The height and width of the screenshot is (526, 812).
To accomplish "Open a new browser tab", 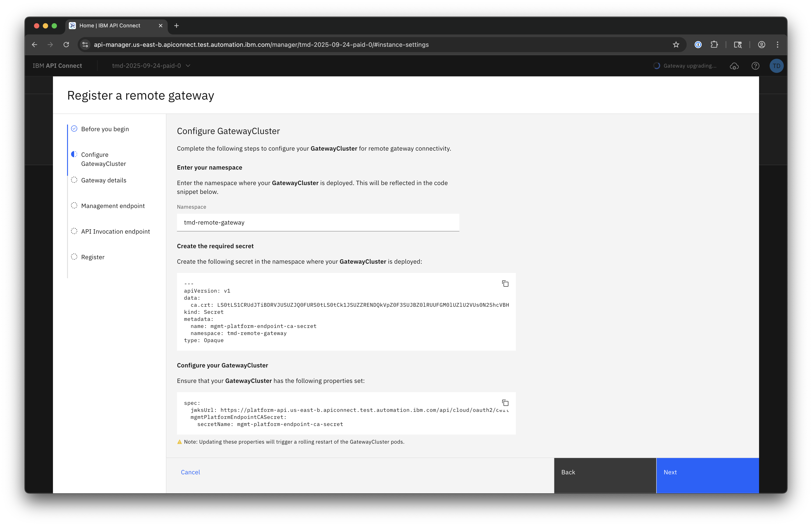I will [x=176, y=26].
